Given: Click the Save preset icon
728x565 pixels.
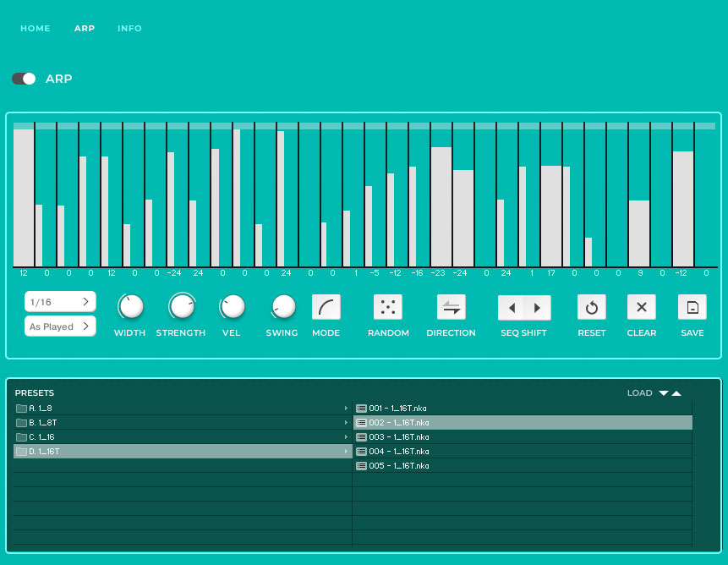Looking at the screenshot, I should pos(692,307).
